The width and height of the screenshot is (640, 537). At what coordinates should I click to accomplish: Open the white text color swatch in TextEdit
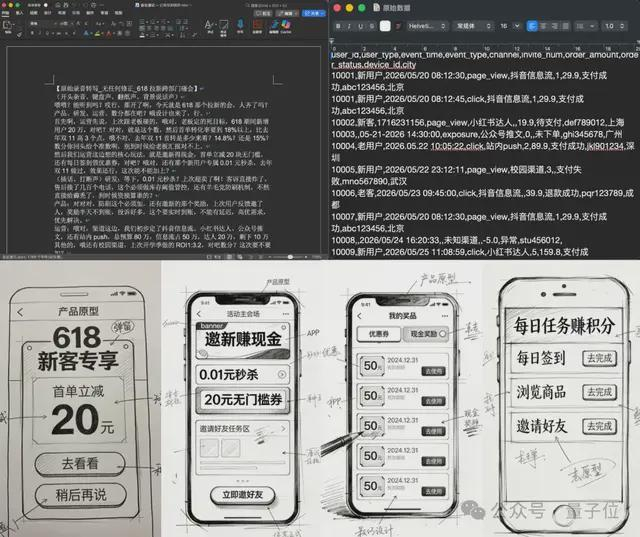(385, 26)
